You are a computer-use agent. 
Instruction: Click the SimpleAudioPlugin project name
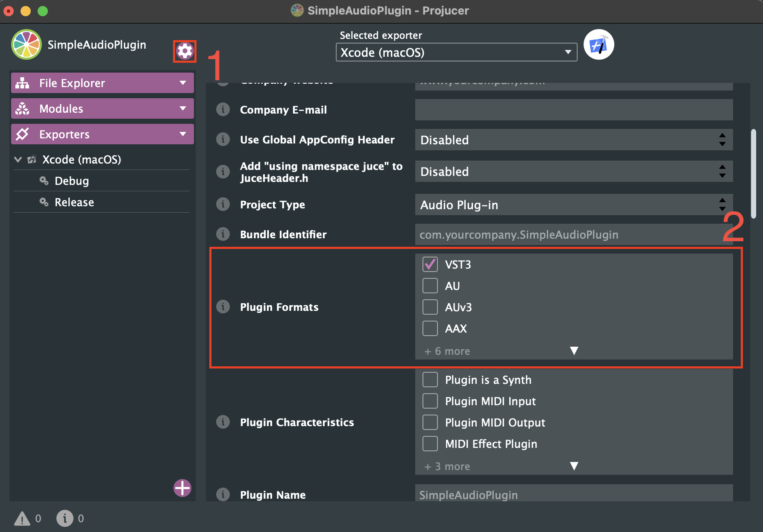click(97, 44)
